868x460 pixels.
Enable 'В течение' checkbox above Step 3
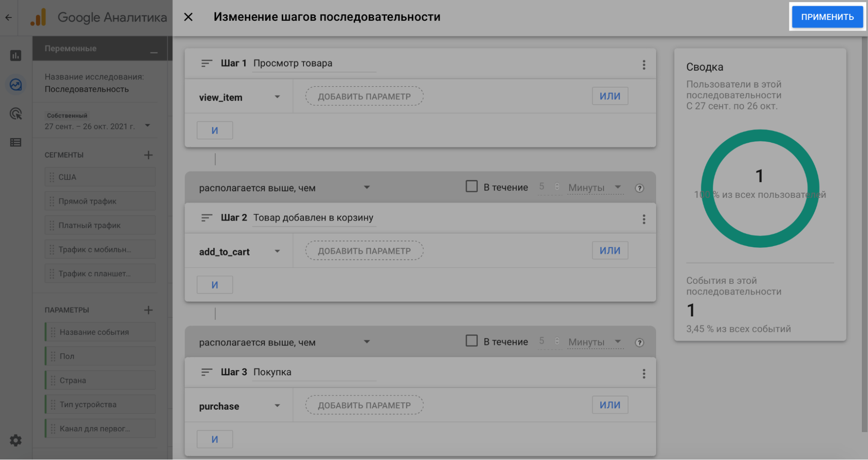point(472,341)
